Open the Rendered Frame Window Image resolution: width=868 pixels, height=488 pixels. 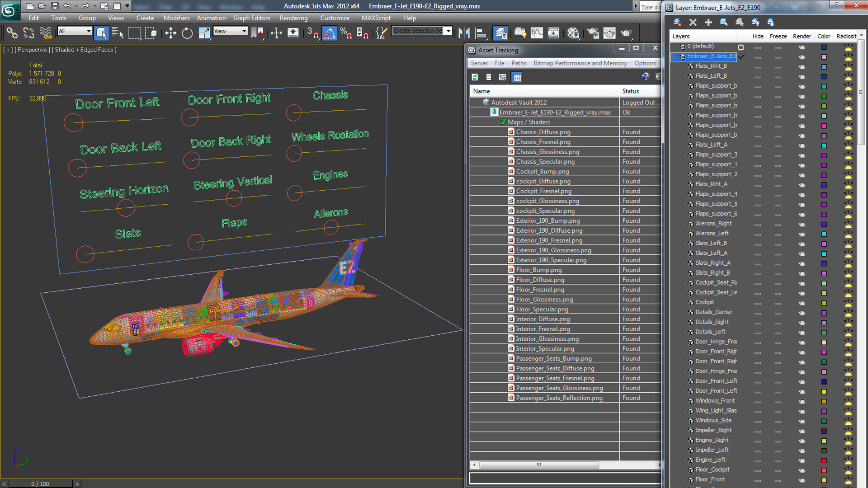(609, 33)
